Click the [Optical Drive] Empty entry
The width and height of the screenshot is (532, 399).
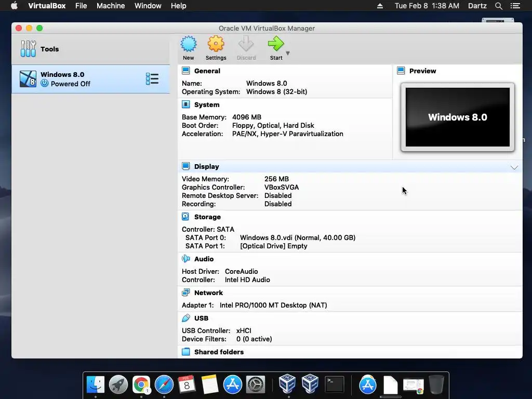(273, 246)
